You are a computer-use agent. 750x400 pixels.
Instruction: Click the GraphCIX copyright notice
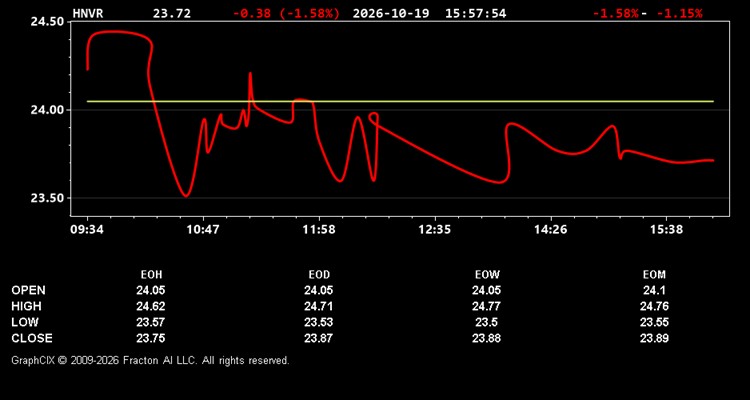150,360
